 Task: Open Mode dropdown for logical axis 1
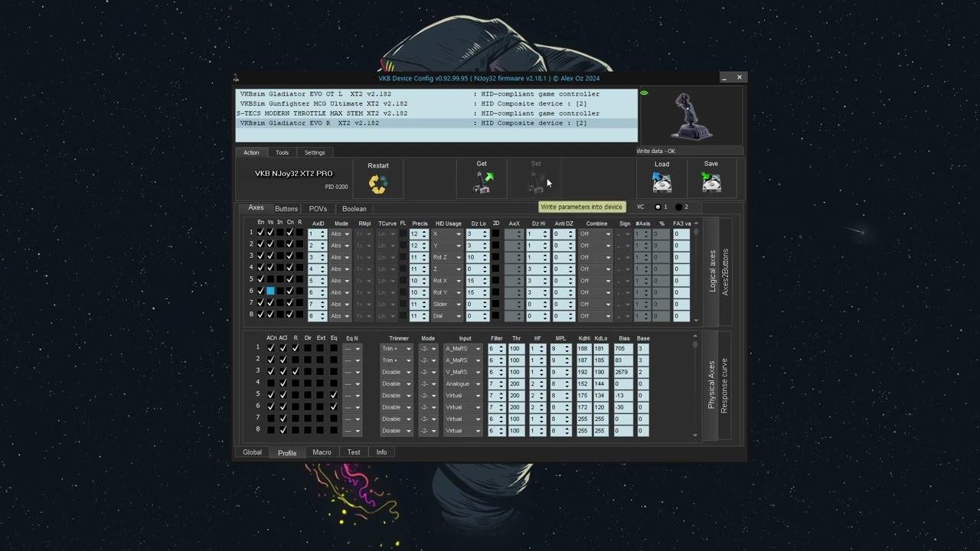tap(340, 234)
